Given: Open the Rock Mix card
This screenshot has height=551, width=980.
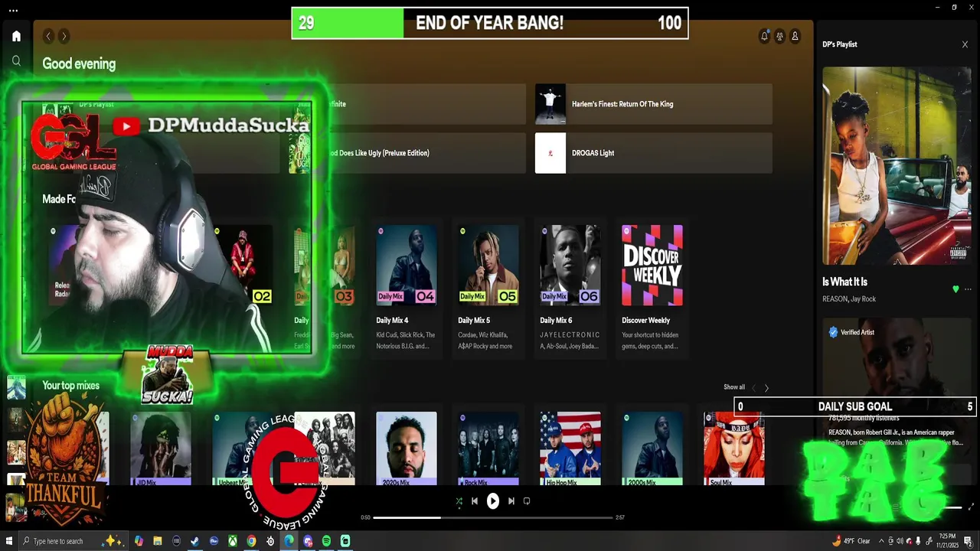Looking at the screenshot, I should 488,448.
